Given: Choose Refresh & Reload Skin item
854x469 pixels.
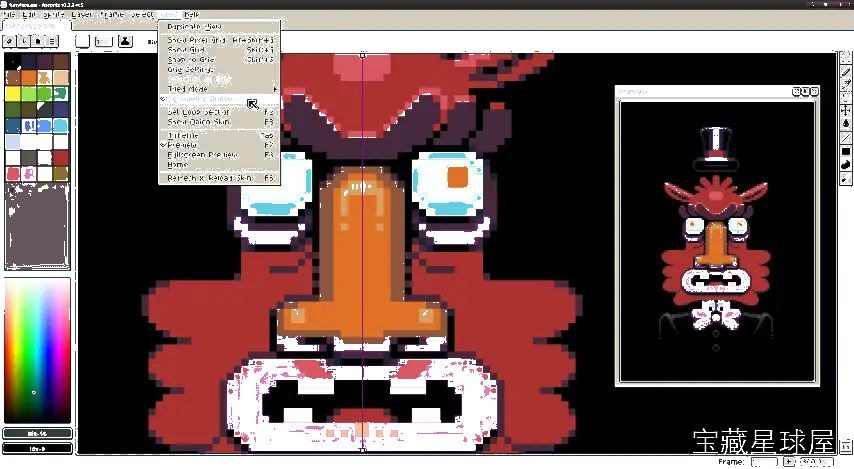Looking at the screenshot, I should point(219,178).
